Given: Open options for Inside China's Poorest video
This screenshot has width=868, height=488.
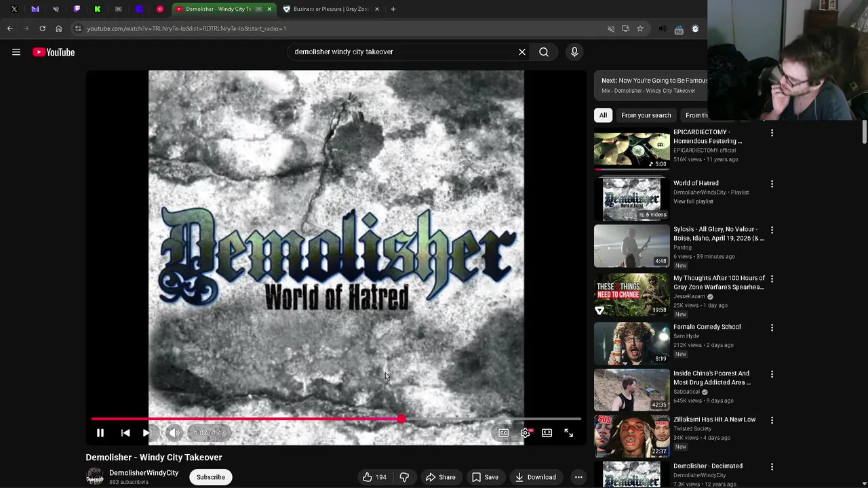Looking at the screenshot, I should (x=772, y=374).
